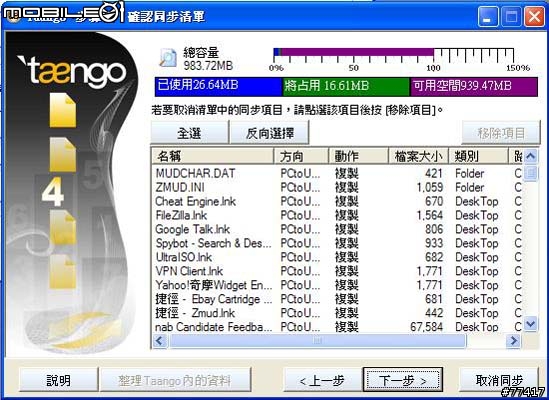549x400 pixels.
Task: Select the Yahoo!奇摩Widget En... row
Action: pyautogui.click(x=338, y=285)
